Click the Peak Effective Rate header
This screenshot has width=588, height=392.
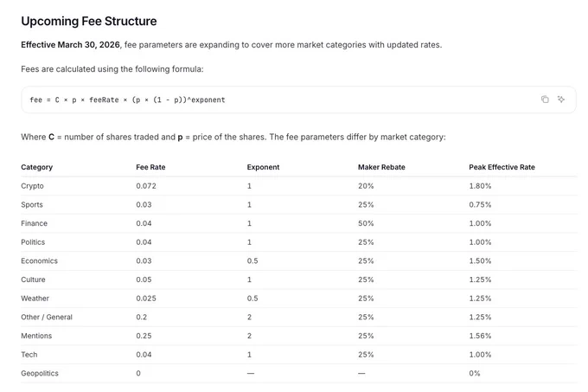click(502, 167)
